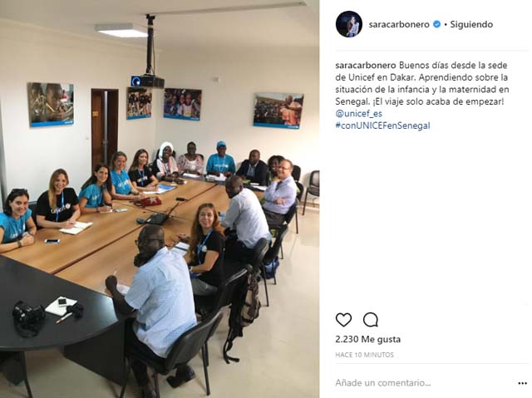Viewport: 532px width, 398px height.
Task: Like the post with heart icon
Action: point(343,320)
